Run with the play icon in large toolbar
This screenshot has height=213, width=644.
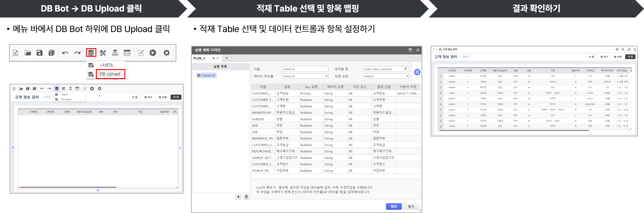153,53
